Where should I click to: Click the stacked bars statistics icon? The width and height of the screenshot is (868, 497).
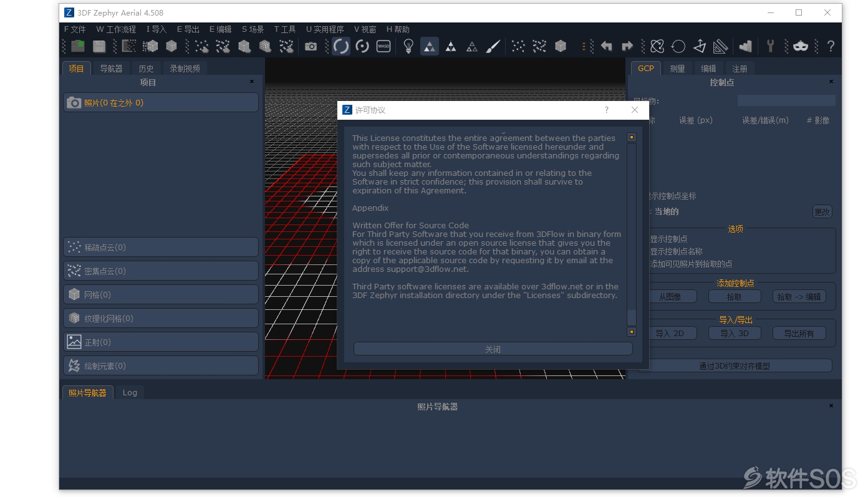pyautogui.click(x=746, y=46)
